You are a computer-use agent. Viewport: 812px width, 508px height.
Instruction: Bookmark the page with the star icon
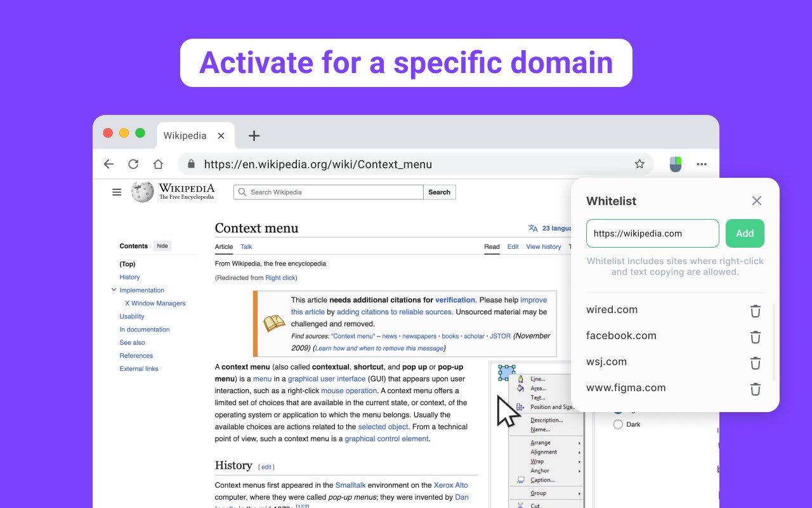(639, 164)
